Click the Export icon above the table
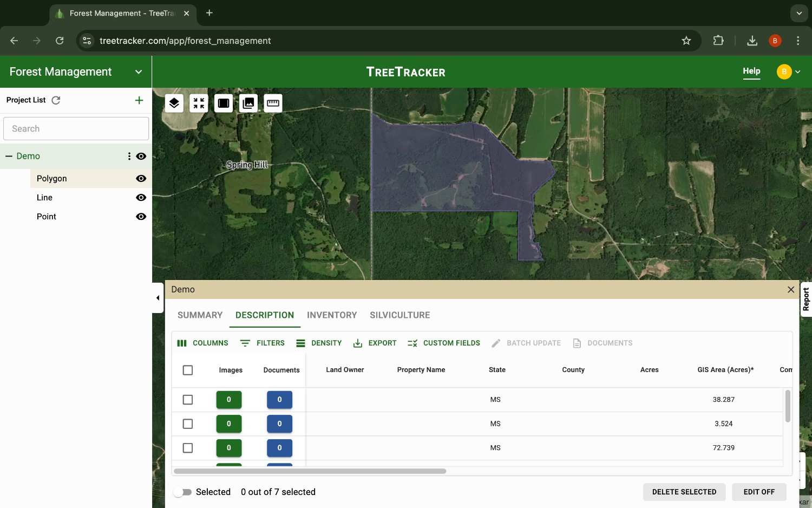812x508 pixels. (357, 343)
